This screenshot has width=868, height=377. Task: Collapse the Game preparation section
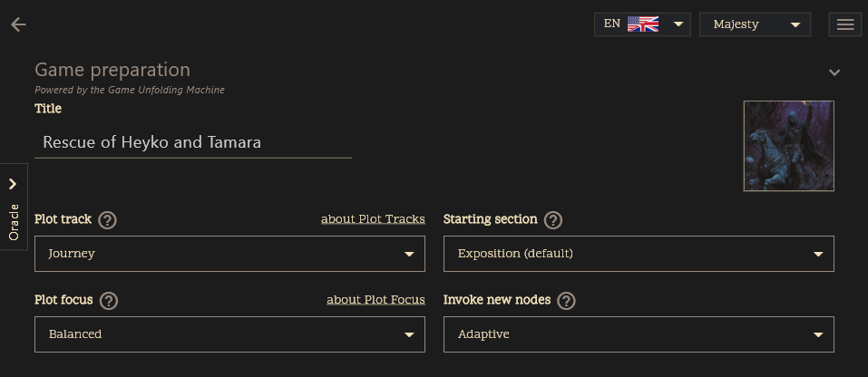[x=834, y=72]
